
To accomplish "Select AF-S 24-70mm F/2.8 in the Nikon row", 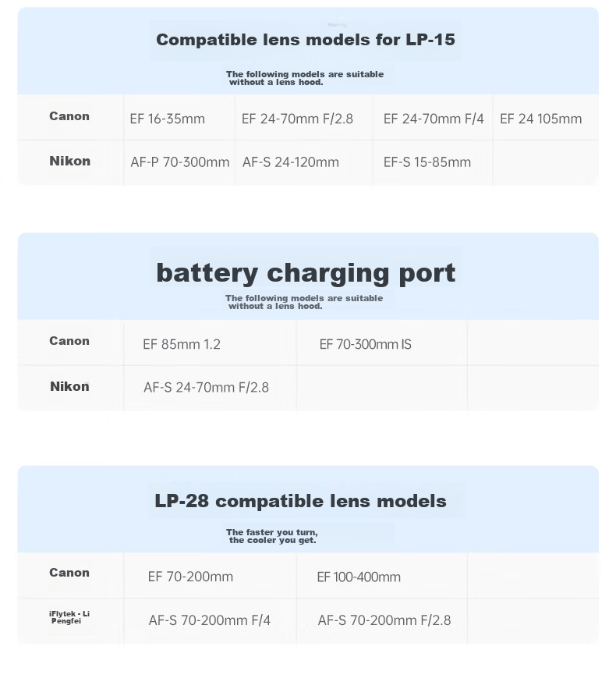I will point(206,388).
